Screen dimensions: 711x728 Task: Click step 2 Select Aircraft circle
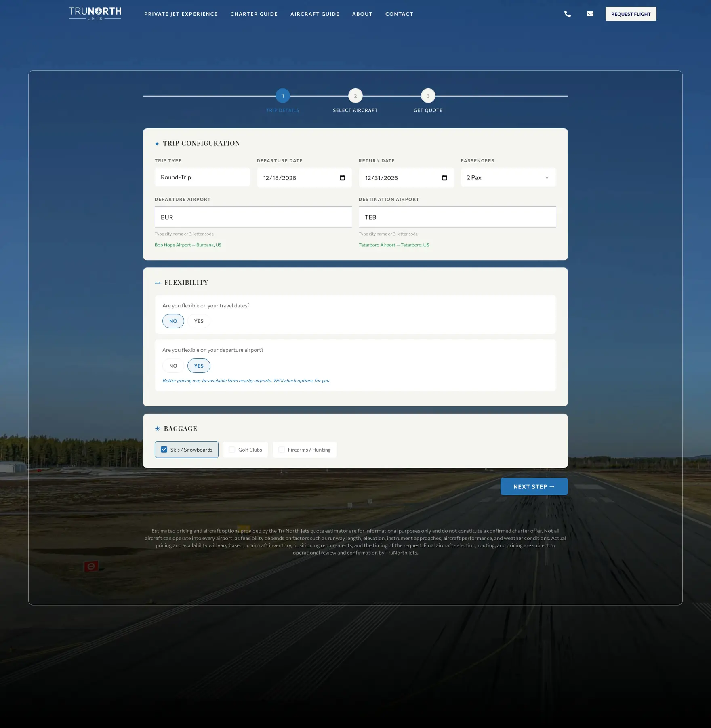point(355,96)
